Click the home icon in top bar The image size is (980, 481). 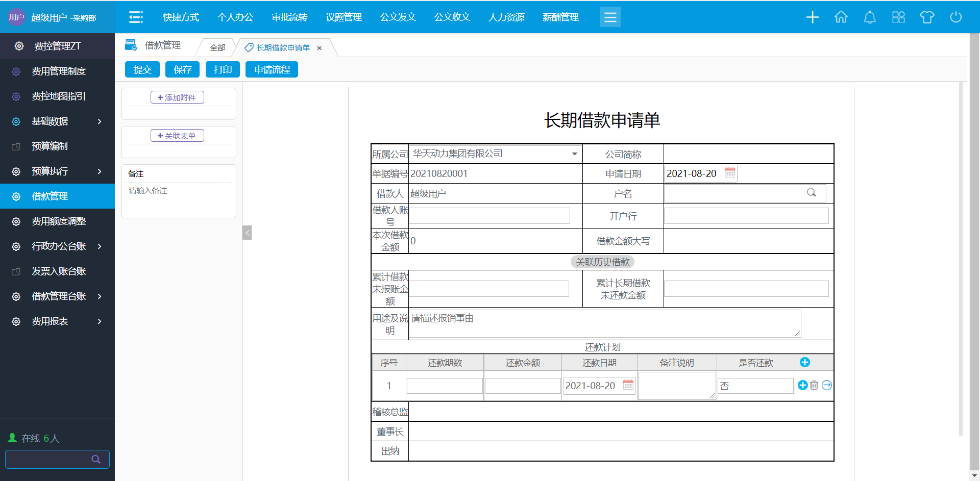tap(841, 17)
